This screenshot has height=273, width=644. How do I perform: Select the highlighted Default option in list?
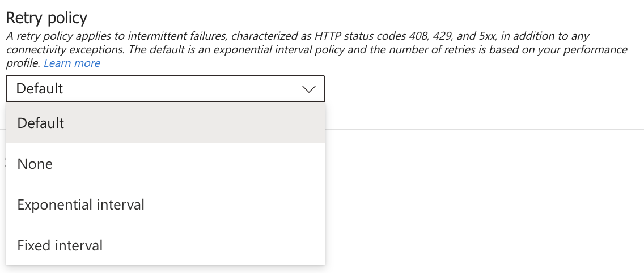pos(41,123)
